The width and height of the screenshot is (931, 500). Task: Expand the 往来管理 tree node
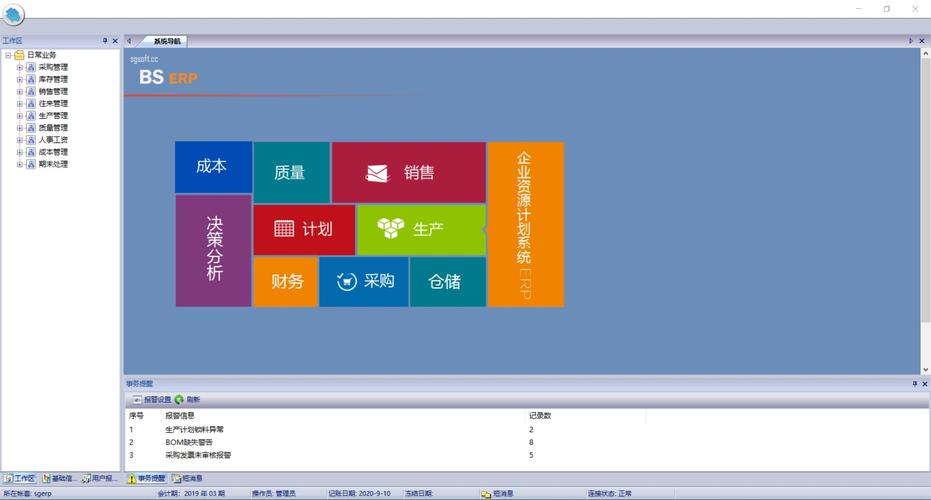pyautogui.click(x=20, y=103)
